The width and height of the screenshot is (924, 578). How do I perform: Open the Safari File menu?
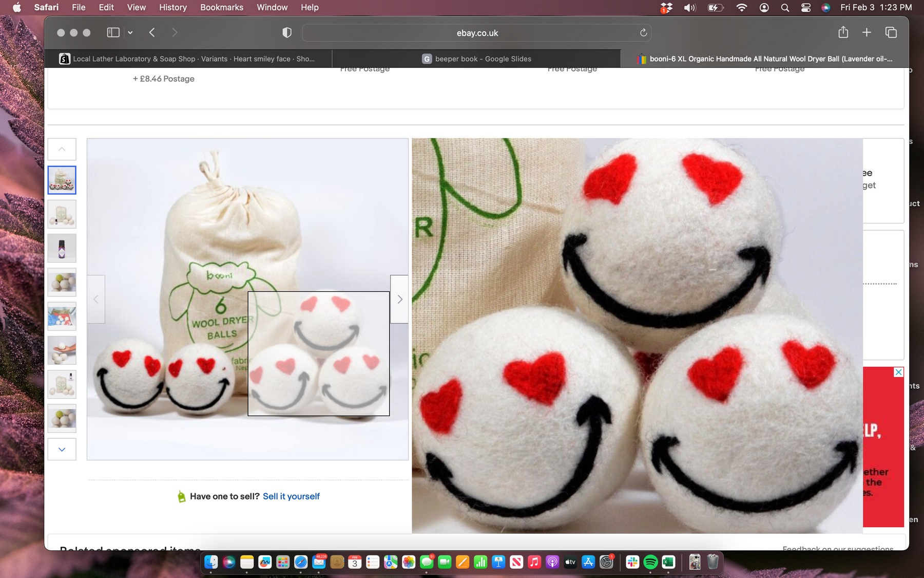point(79,7)
